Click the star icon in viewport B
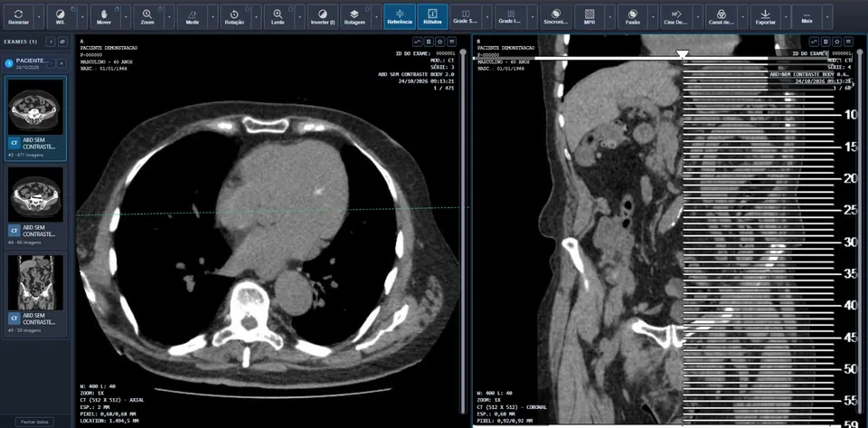868x428 pixels. pyautogui.click(x=837, y=42)
